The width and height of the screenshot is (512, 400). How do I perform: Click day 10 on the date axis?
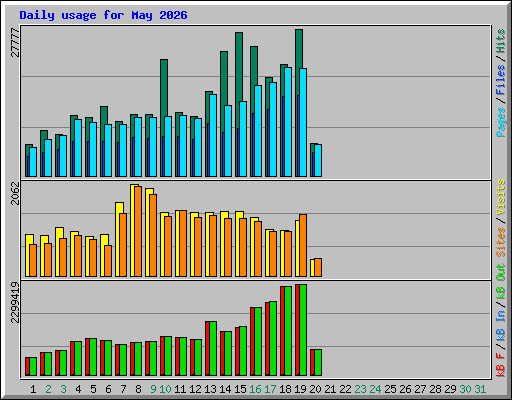point(165,389)
